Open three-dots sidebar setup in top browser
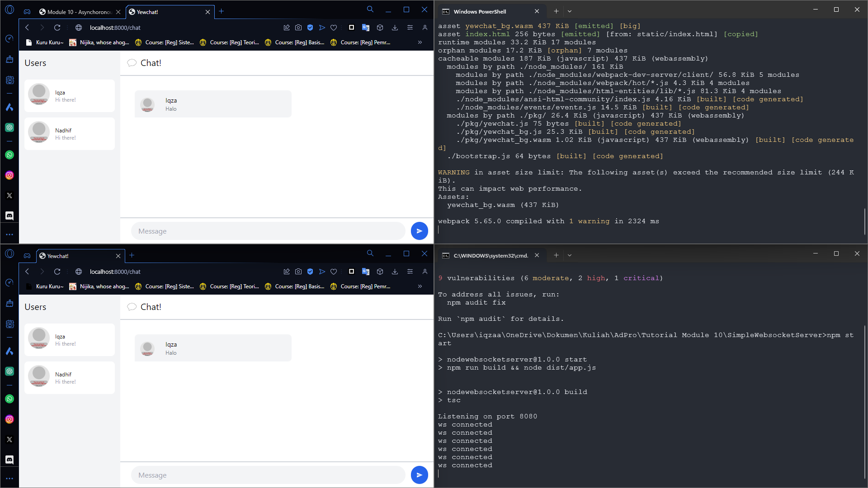 [x=9, y=235]
